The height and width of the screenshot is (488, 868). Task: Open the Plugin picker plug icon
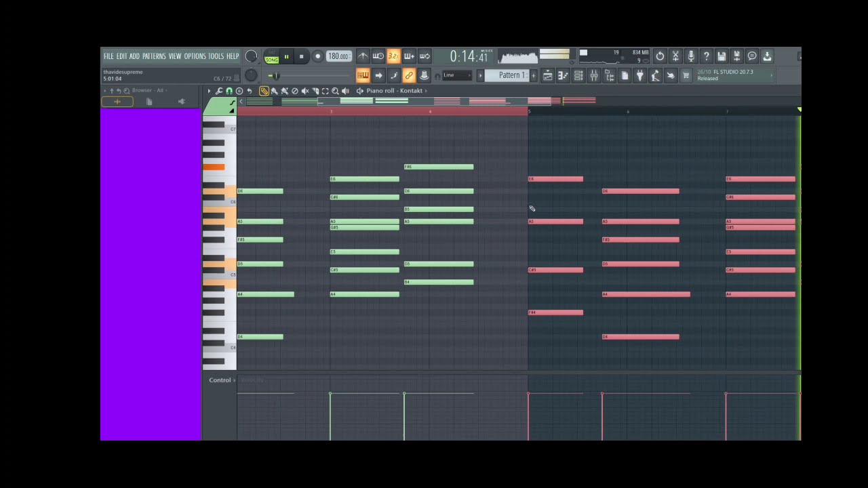[x=640, y=75]
